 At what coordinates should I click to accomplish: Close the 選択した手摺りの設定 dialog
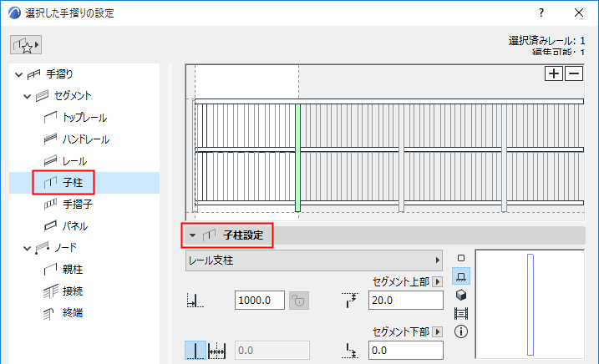(579, 13)
